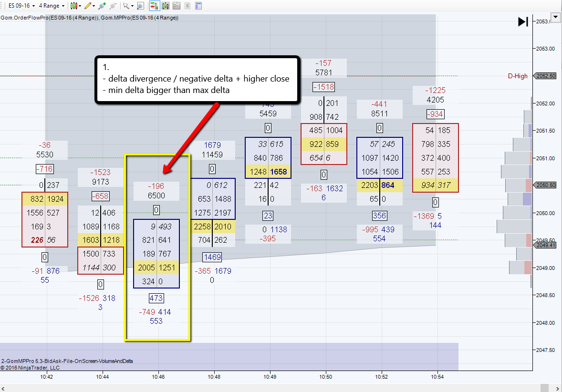Expand the cursor type dropdown arrow
562x392 pixels.
[132, 6]
